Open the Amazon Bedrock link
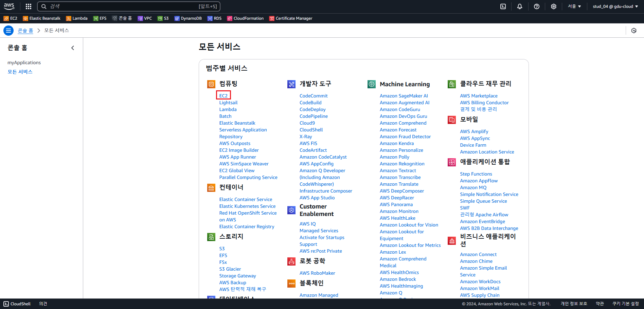The image size is (644, 309). [398, 279]
